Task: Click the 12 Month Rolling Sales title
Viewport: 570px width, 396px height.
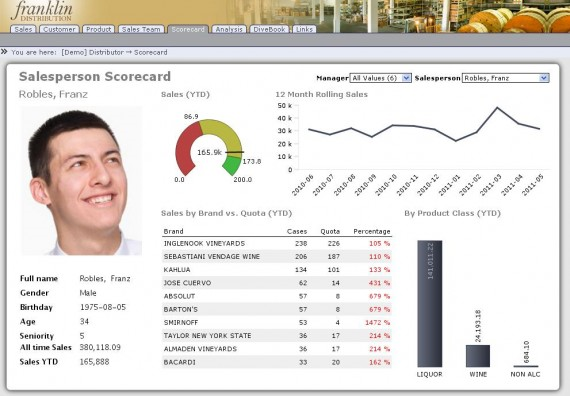Action: pos(321,94)
